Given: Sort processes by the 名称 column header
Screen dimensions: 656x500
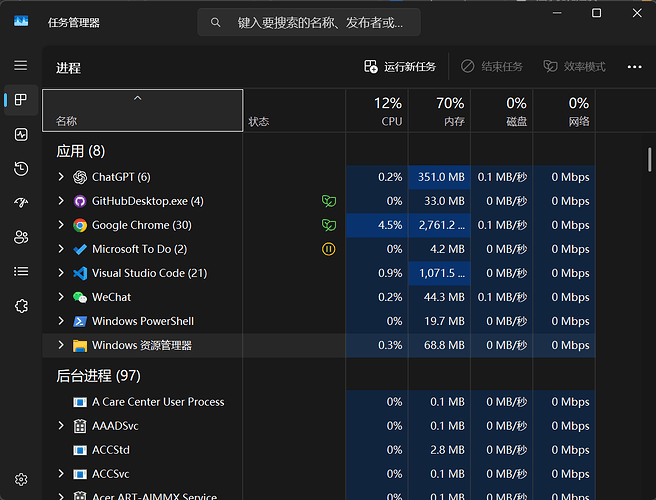Looking at the screenshot, I should pyautogui.click(x=143, y=110).
